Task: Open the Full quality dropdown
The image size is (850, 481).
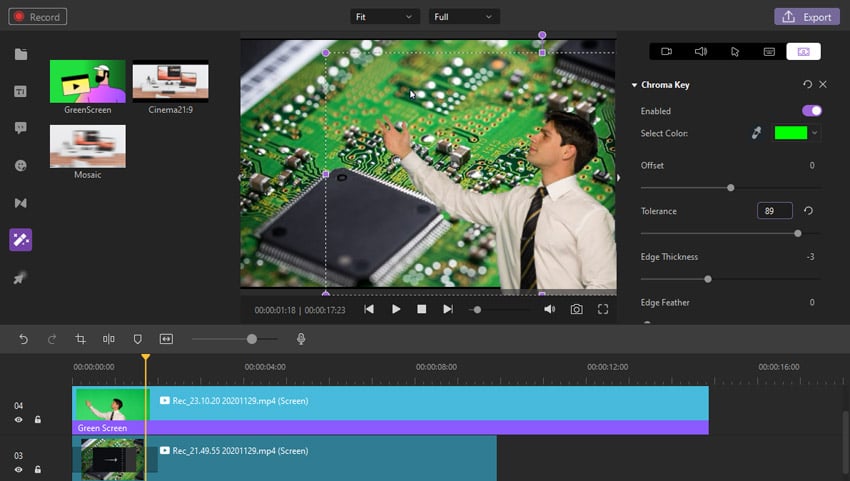Action: coord(464,17)
